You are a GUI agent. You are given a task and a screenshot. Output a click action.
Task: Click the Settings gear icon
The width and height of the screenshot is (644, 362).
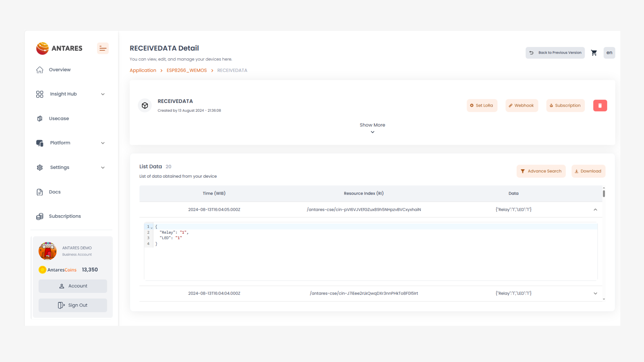pos(40,168)
